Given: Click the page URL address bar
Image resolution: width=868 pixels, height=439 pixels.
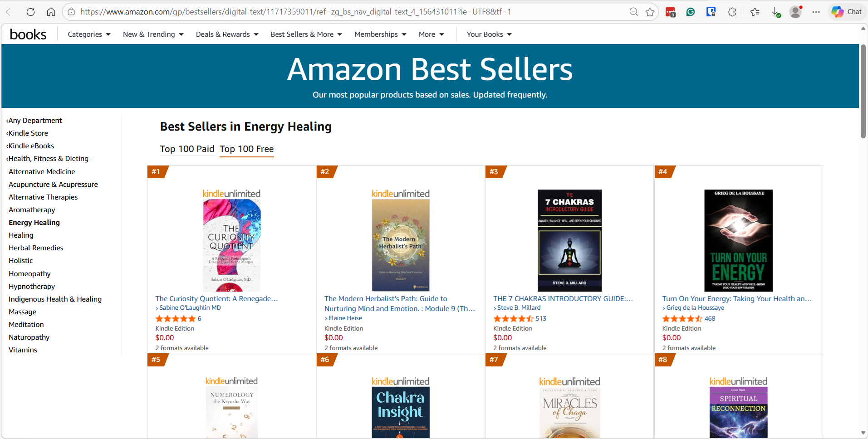Looking at the screenshot, I should tap(295, 12).
